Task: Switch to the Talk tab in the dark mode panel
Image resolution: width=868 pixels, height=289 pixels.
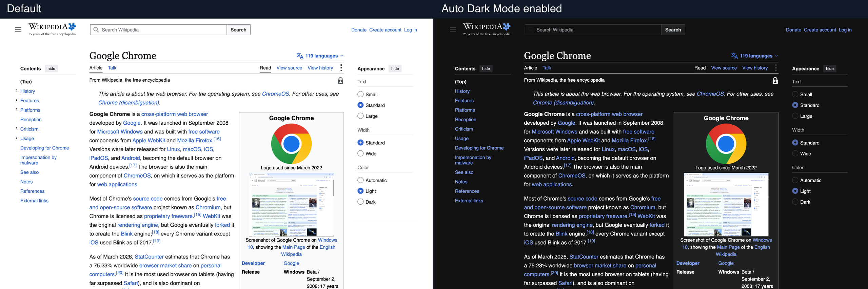Action: coord(547,68)
